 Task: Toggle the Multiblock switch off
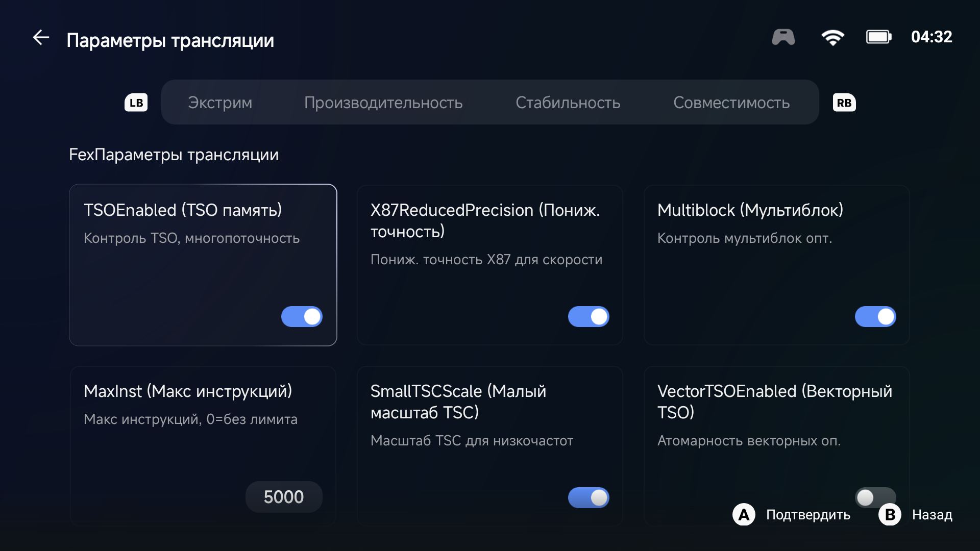(x=875, y=317)
